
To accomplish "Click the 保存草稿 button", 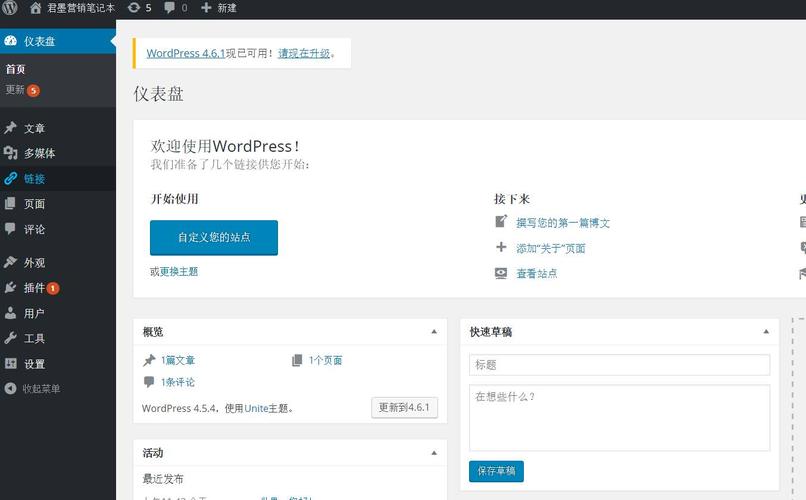I will coord(496,471).
